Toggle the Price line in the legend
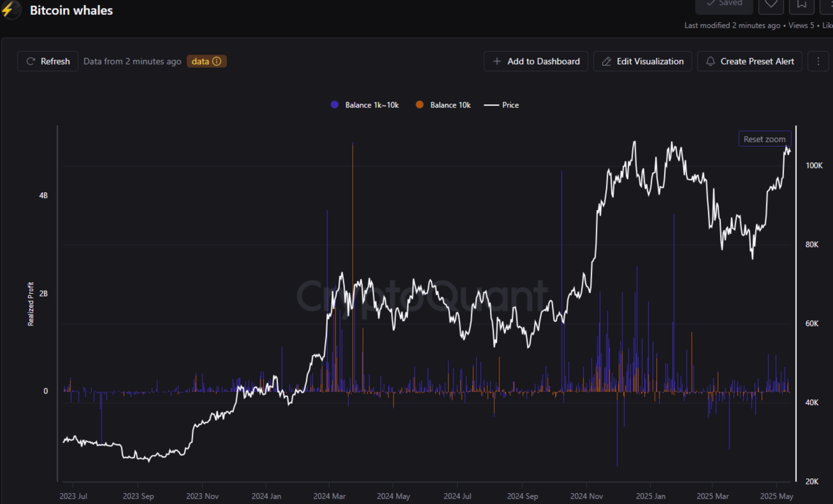833x504 pixels. [x=502, y=105]
